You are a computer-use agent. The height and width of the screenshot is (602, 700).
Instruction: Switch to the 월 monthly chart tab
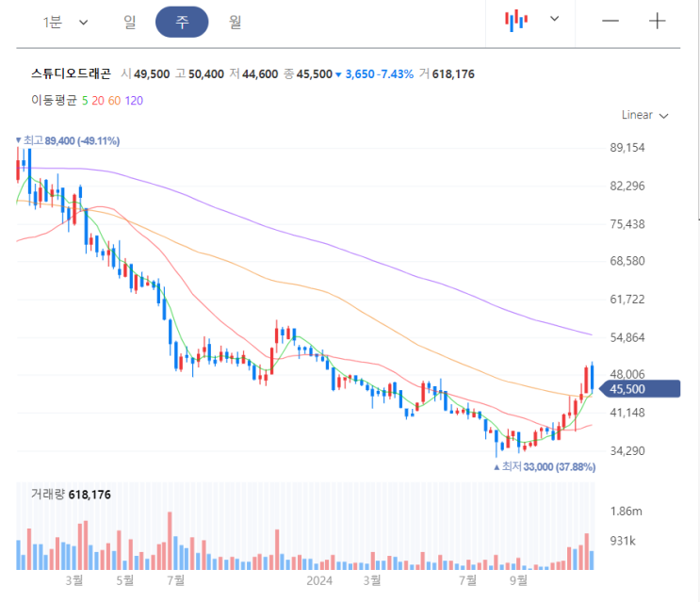point(235,22)
